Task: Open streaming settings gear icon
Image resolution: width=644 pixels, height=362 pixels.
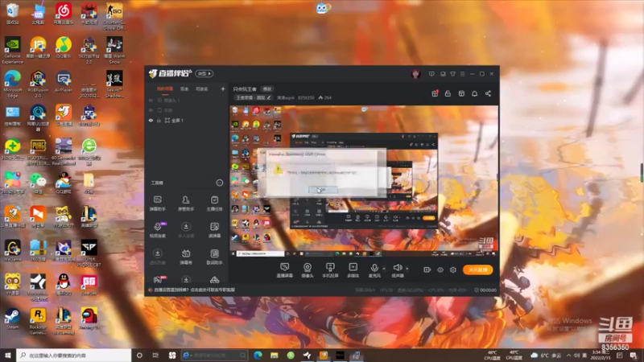Action: point(453,269)
